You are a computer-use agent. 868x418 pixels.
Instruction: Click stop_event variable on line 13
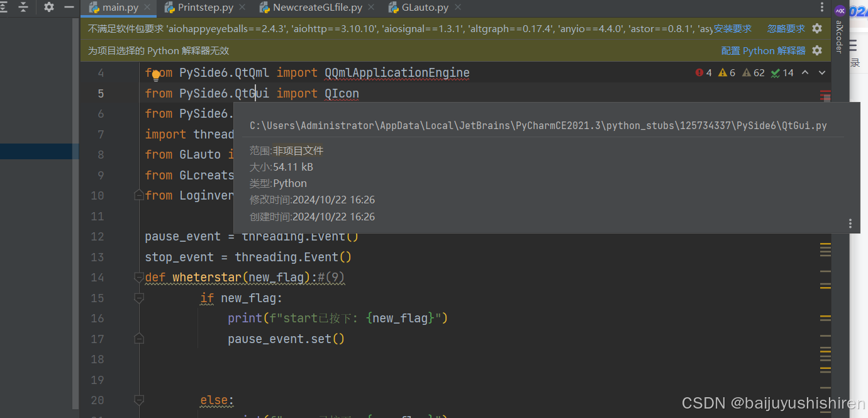tap(179, 257)
